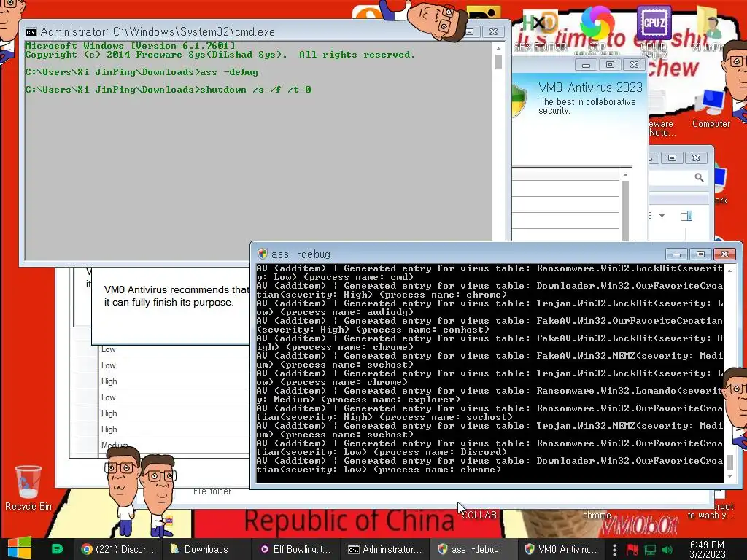Maximize the ass -debug console window
This screenshot has width=747, height=560.
[x=700, y=254]
